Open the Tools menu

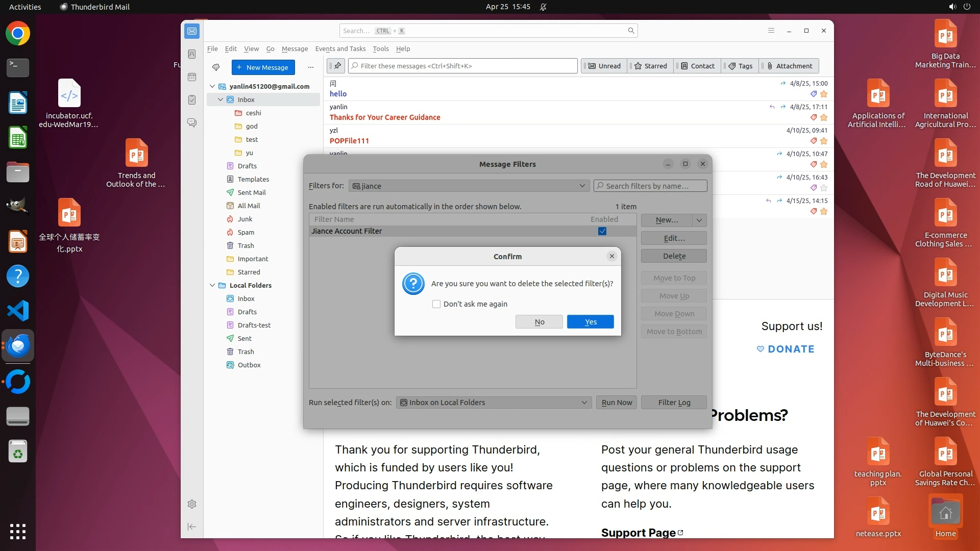click(x=380, y=48)
